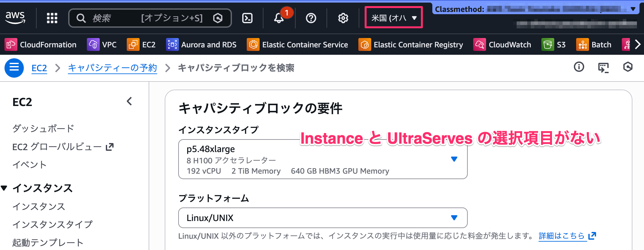Open the settings gear icon
The width and height of the screenshot is (644, 250).
(x=343, y=18)
